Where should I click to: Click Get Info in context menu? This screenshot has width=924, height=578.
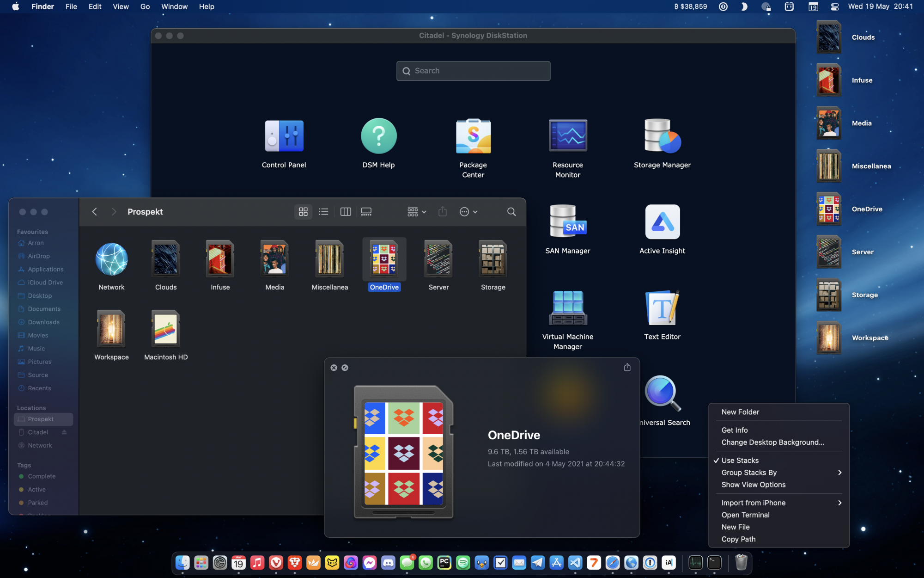tap(734, 430)
